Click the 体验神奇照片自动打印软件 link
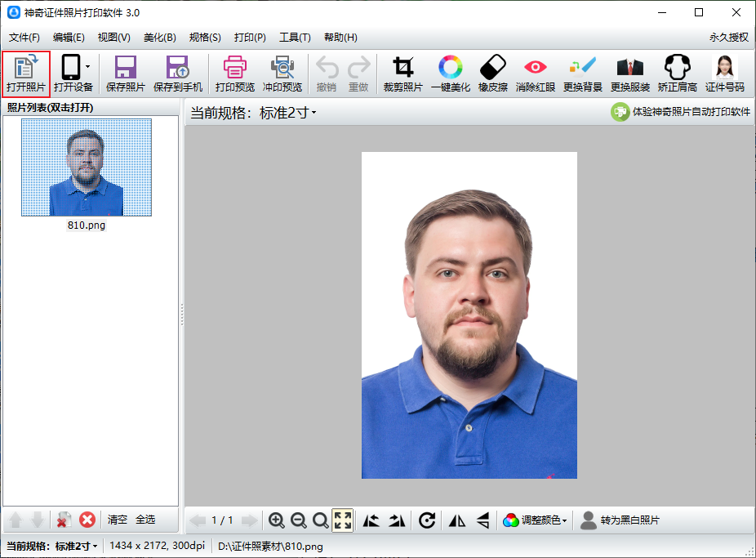This screenshot has width=756, height=558. click(x=680, y=112)
